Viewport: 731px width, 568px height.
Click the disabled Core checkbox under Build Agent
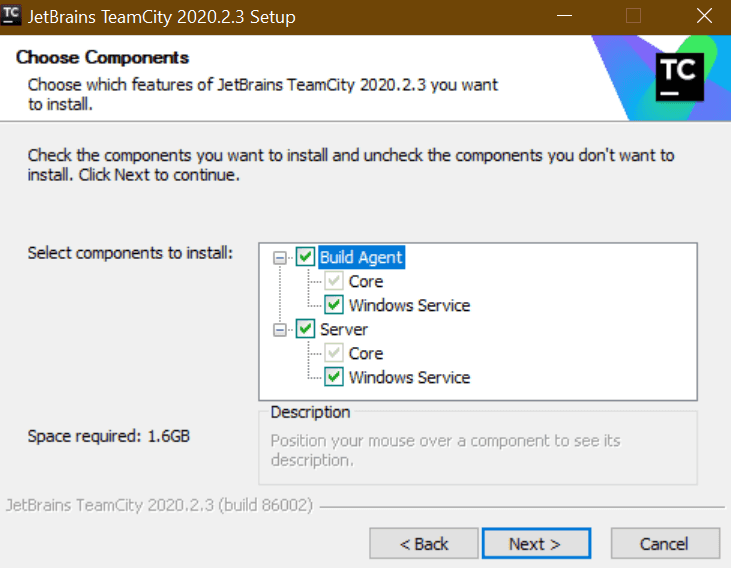tap(335, 282)
